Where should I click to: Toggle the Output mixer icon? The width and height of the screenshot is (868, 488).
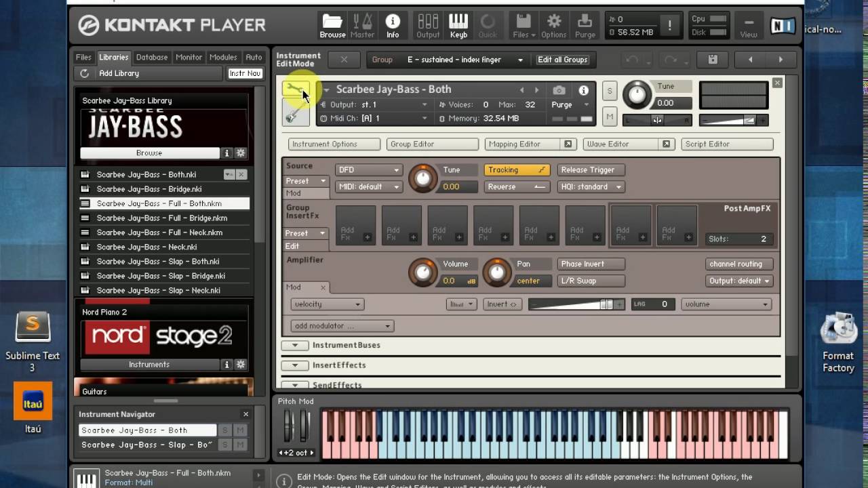coord(428,25)
